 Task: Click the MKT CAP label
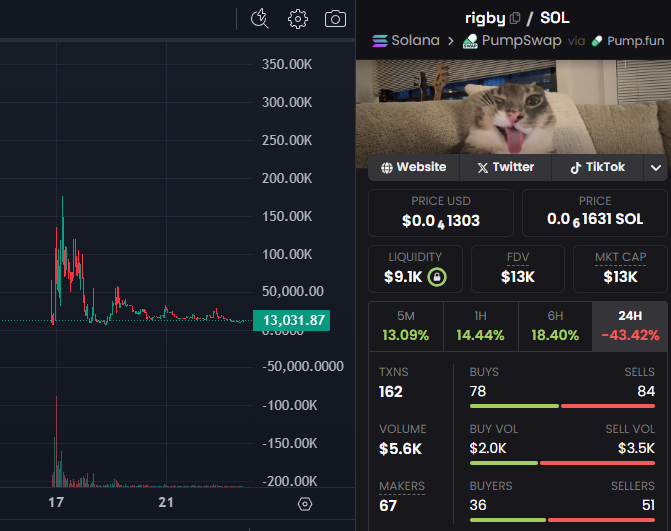621,257
